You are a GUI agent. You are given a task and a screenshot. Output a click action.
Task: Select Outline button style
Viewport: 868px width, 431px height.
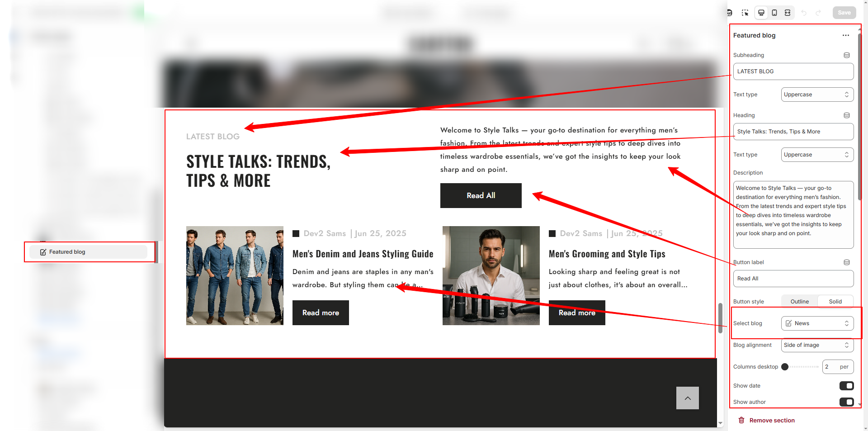click(800, 302)
